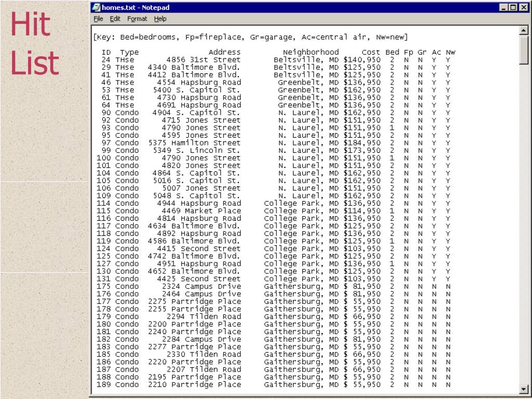
Task: Click the Notepad icon in title bar
Action: (x=96, y=7)
